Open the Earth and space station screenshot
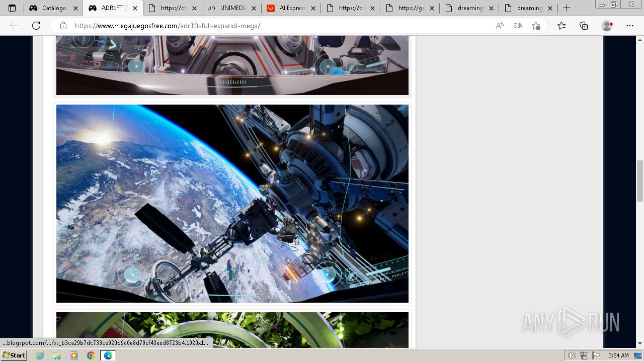 (232, 204)
